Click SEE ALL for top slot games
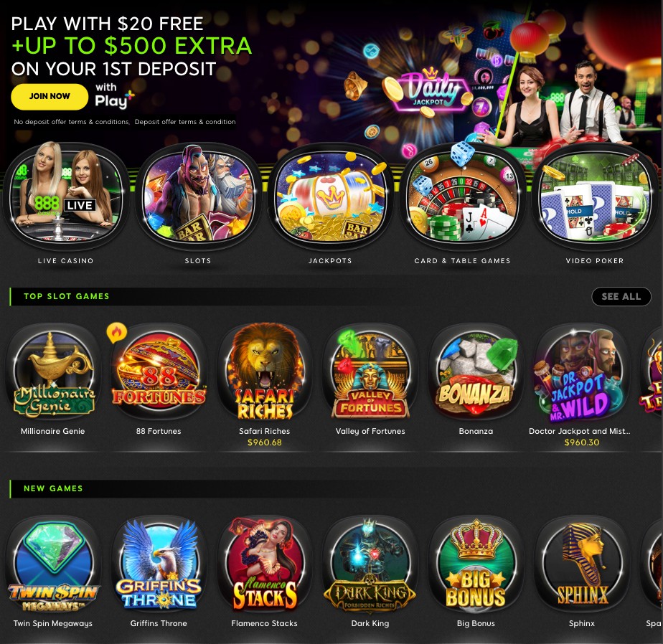663x644 pixels. click(x=621, y=296)
